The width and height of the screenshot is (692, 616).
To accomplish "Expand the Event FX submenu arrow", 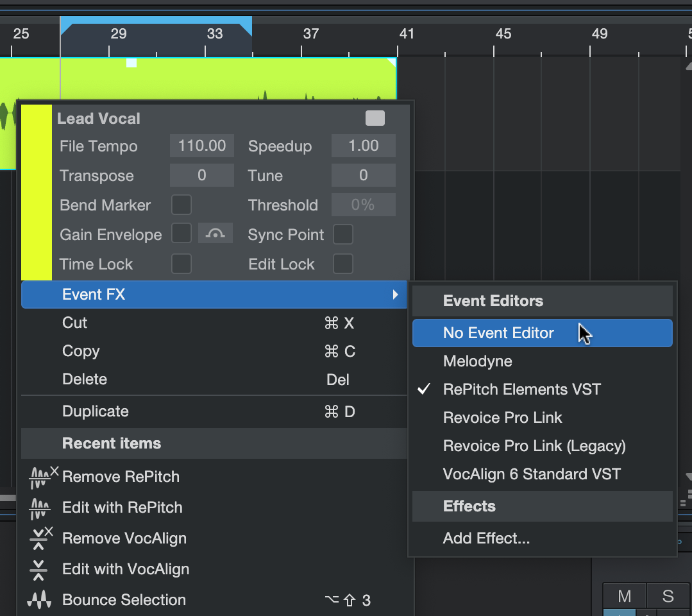I will tap(395, 295).
